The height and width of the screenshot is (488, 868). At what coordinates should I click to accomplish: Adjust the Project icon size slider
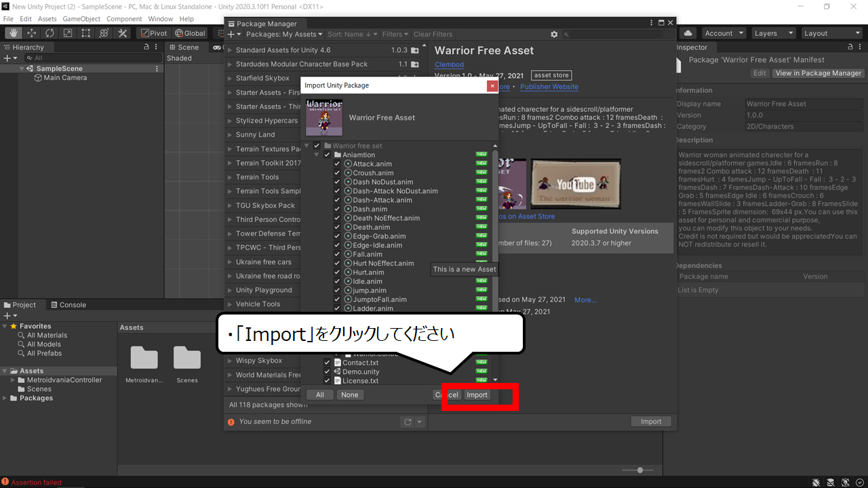[639, 470]
